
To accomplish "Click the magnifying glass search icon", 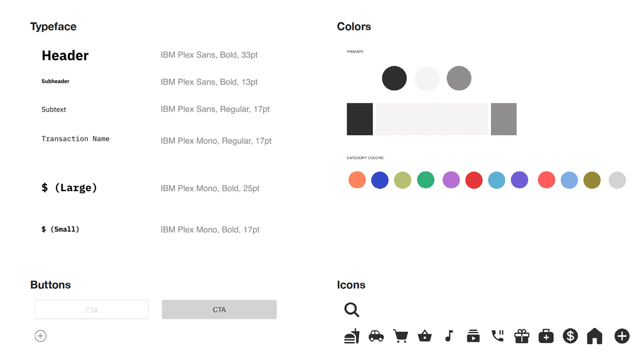I will pos(352,310).
